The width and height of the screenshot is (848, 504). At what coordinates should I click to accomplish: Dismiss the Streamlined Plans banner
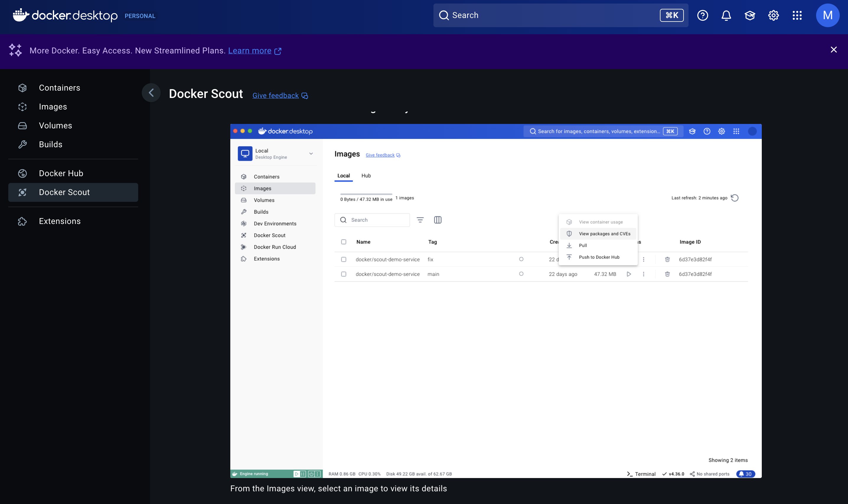click(834, 50)
